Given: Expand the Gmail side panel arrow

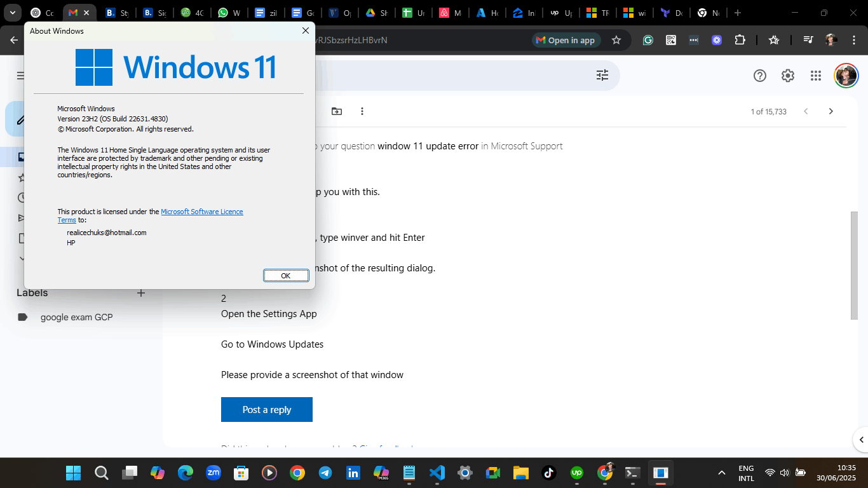Looking at the screenshot, I should 862,439.
